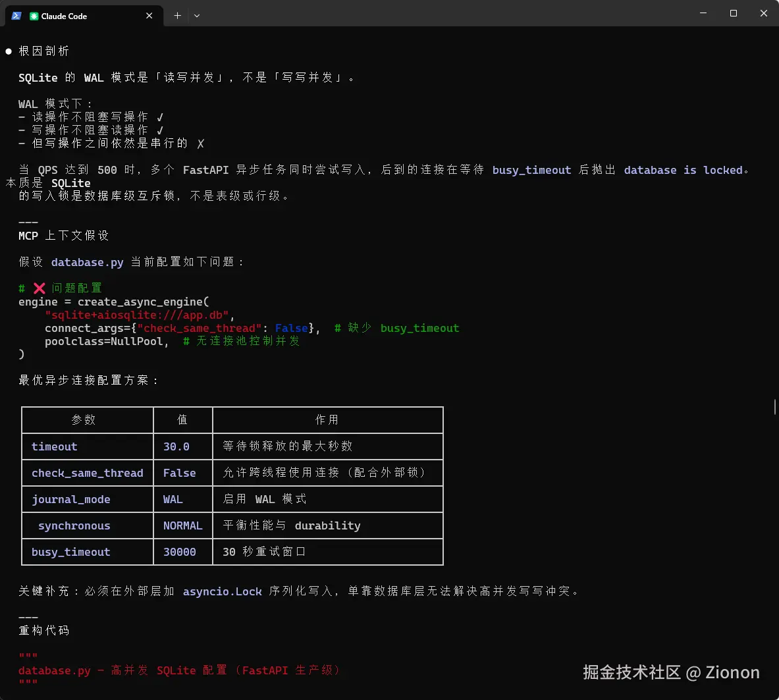Image resolution: width=779 pixels, height=700 pixels.
Task: Click the Claude Code tab app icon
Action: tap(34, 16)
